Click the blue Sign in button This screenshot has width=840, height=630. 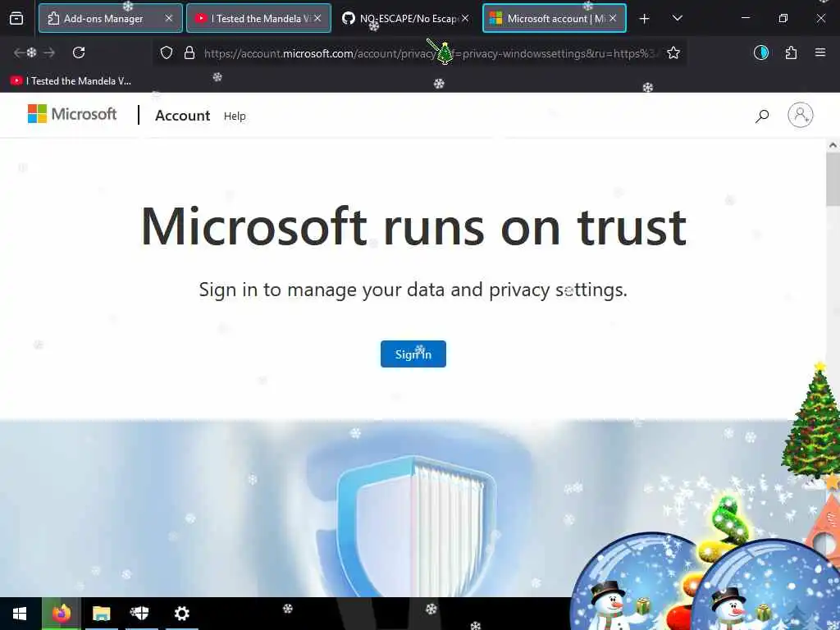pyautogui.click(x=413, y=354)
